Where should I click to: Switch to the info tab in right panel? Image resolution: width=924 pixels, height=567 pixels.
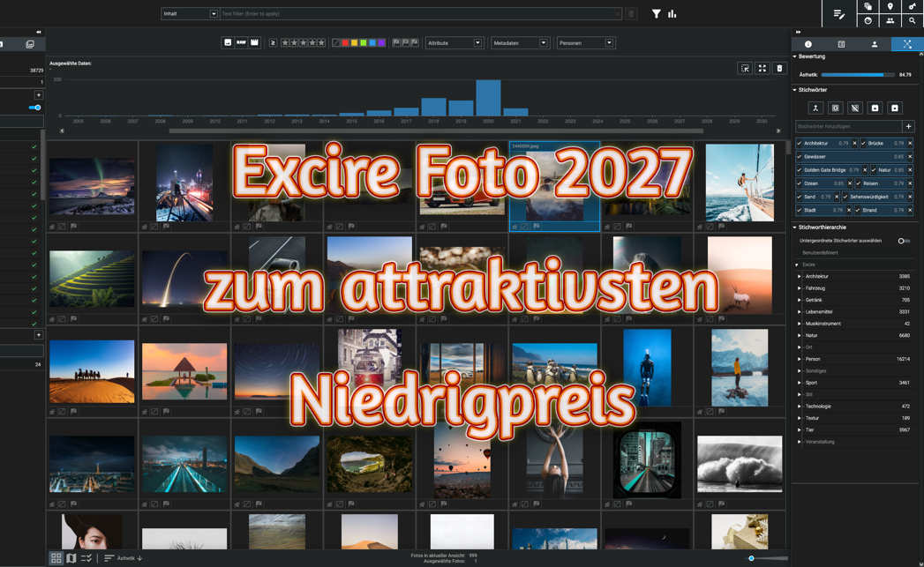coord(808,44)
